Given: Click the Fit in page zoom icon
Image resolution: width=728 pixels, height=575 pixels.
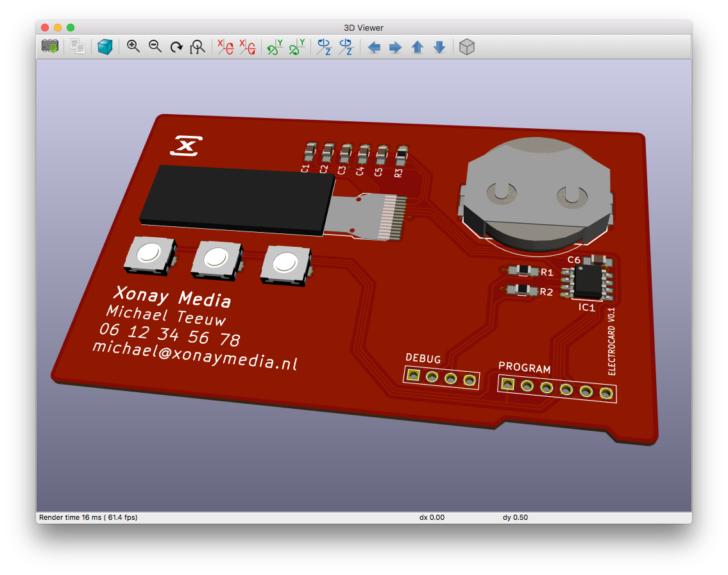Looking at the screenshot, I should [198, 47].
